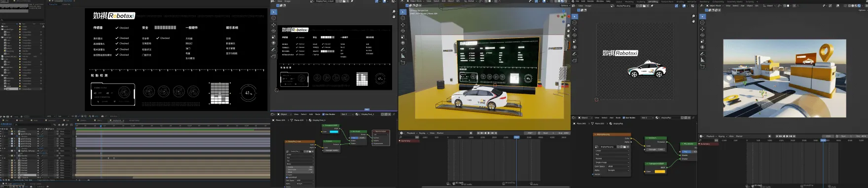868x188 pixels.
Task: Play animation in first timeline
Action: tap(489, 133)
